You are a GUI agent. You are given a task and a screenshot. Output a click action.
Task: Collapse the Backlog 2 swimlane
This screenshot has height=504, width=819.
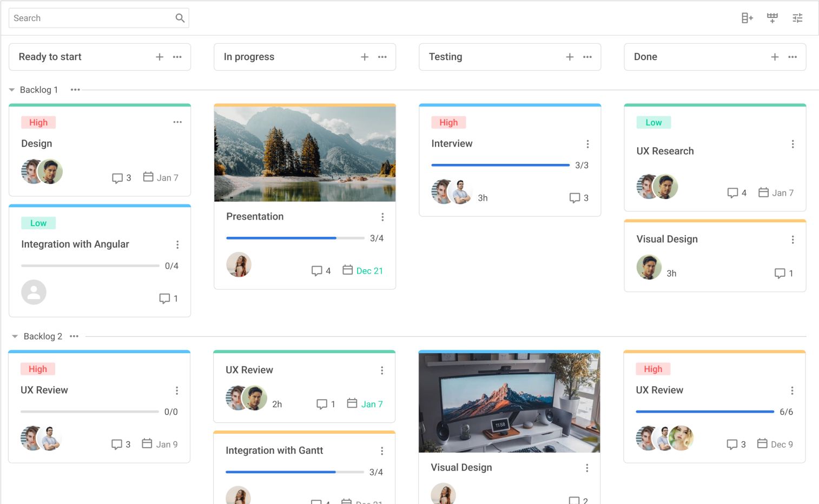[x=15, y=336]
